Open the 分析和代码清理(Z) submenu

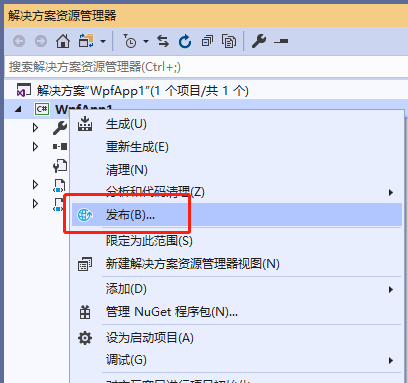[237, 192]
